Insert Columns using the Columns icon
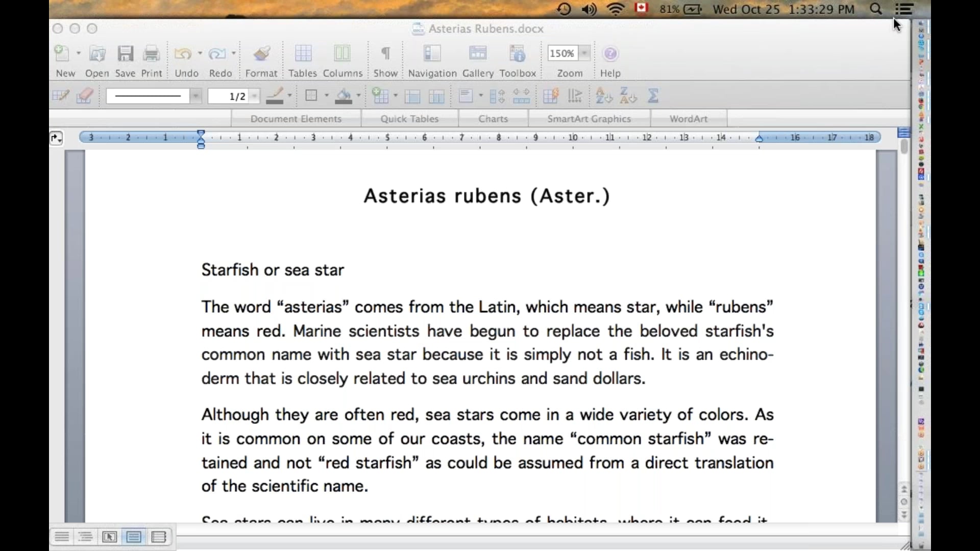The width and height of the screenshot is (980, 551). click(x=342, y=54)
